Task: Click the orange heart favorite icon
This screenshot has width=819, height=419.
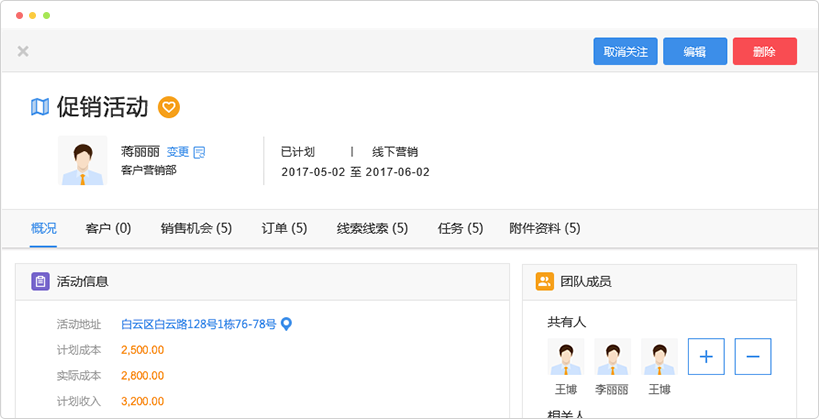Action: (169, 107)
